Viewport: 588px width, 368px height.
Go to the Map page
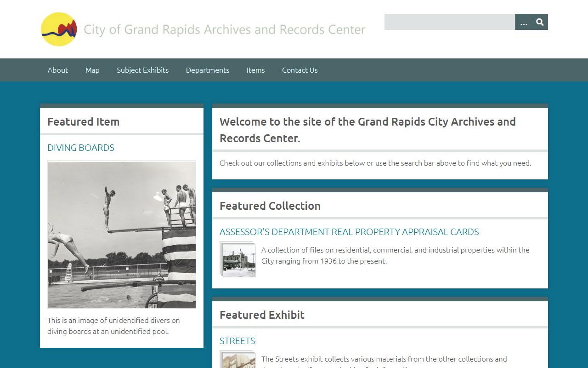pyautogui.click(x=92, y=70)
